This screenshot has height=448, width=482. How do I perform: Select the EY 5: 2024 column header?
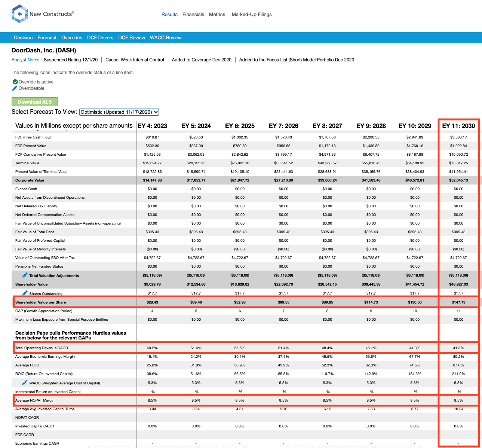tap(196, 126)
